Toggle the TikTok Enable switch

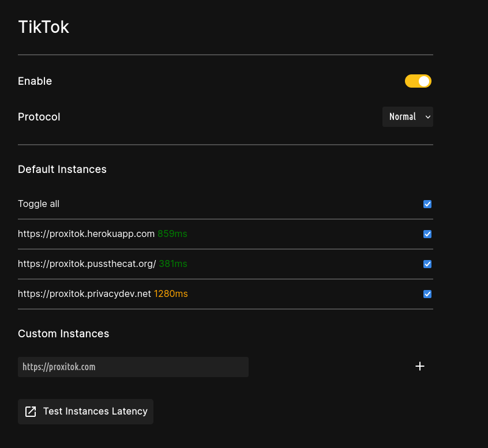(418, 81)
